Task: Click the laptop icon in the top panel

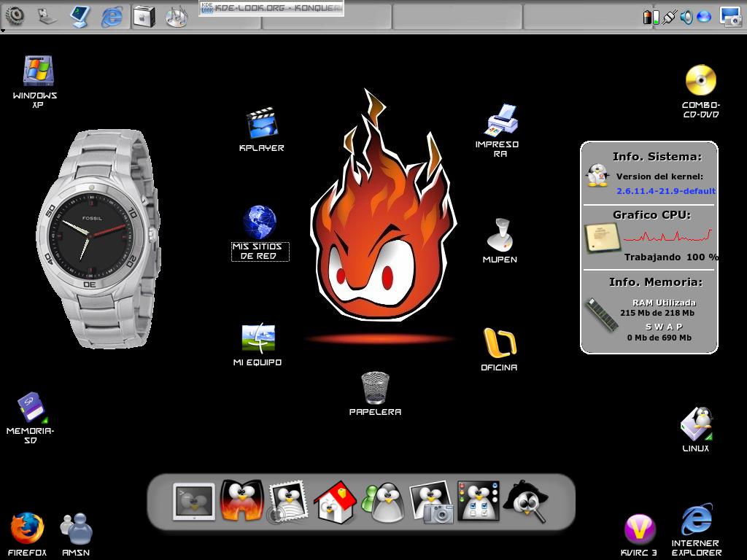Action: [x=47, y=17]
